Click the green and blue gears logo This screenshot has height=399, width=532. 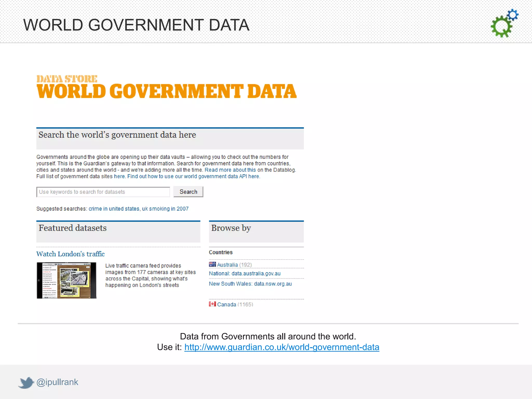point(504,23)
